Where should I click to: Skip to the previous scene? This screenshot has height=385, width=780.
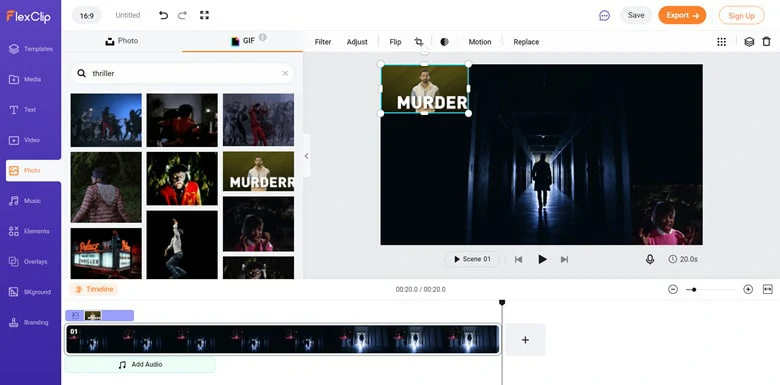click(x=518, y=259)
